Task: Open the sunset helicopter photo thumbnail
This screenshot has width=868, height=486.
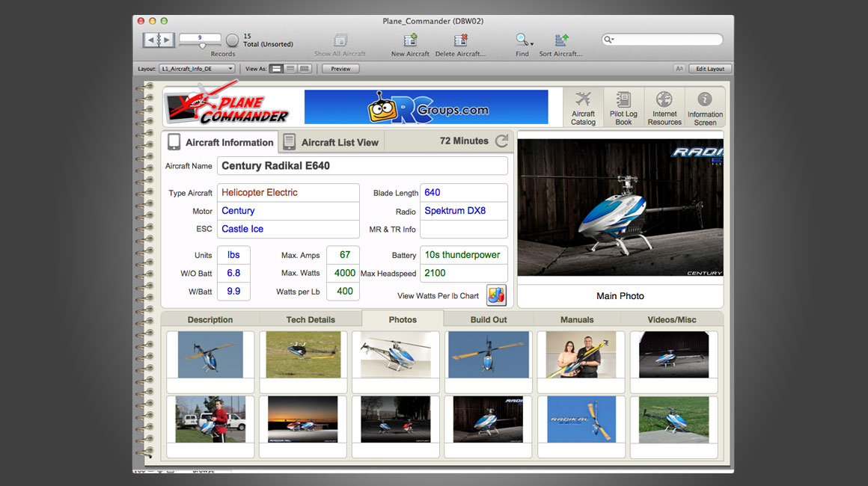Action: (303, 419)
